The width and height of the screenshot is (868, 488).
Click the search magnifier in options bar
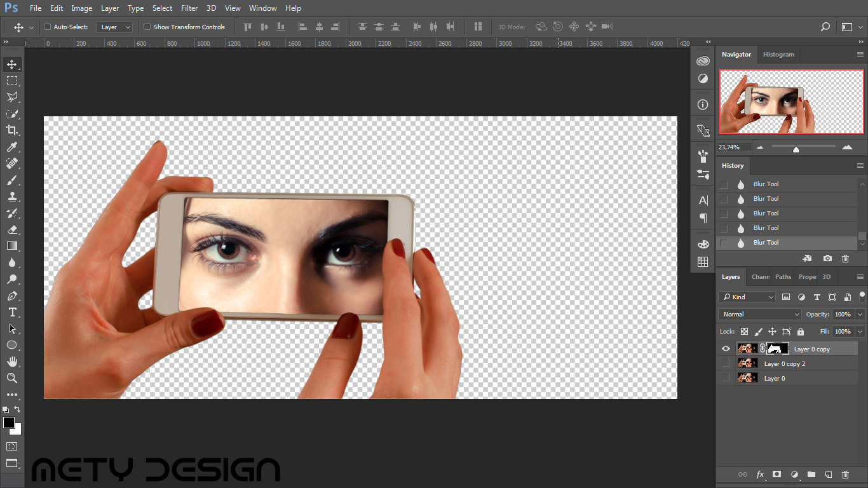[825, 27]
